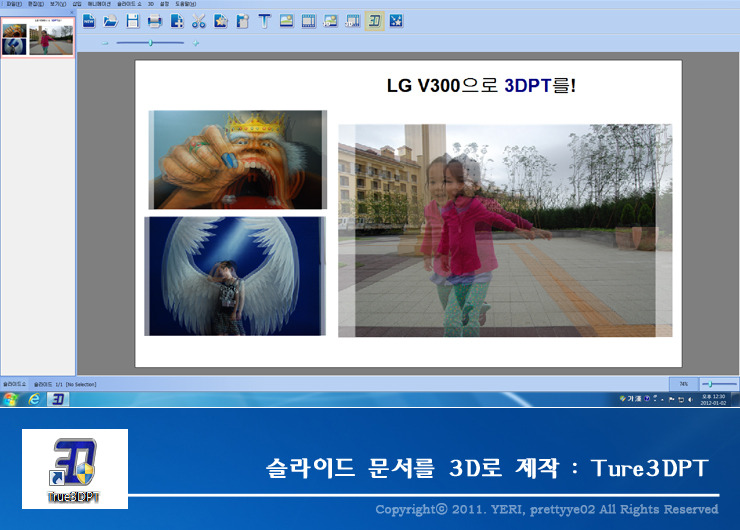Viewport: 740px width, 530px height.
Task: Open the 설정 menu
Action: tap(164, 4)
